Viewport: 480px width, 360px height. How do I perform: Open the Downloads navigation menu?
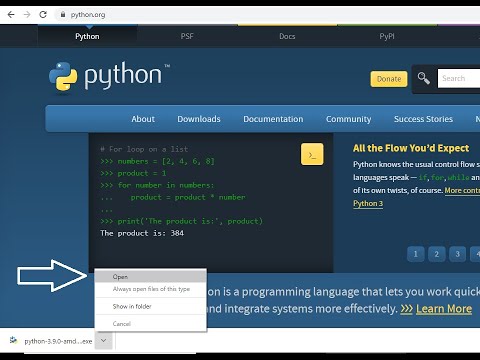(199, 119)
